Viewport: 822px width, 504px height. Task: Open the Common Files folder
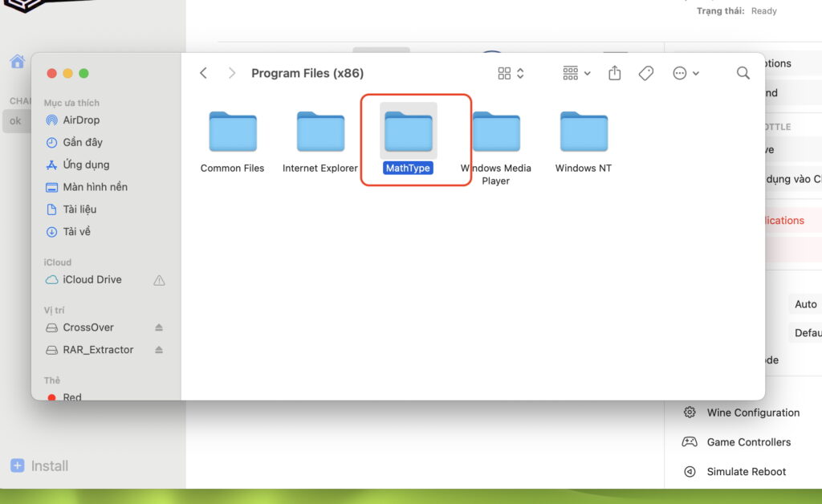(233, 132)
